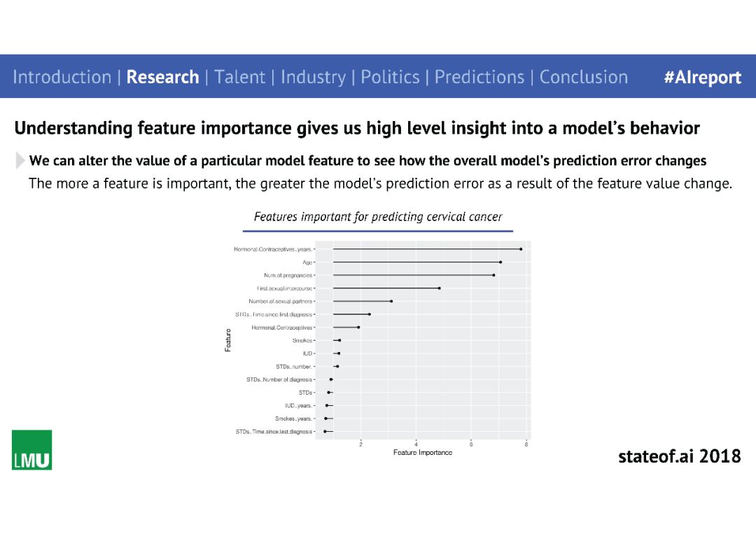Switch to the Politics section
This screenshot has height=534, width=756.
pyautogui.click(x=390, y=77)
